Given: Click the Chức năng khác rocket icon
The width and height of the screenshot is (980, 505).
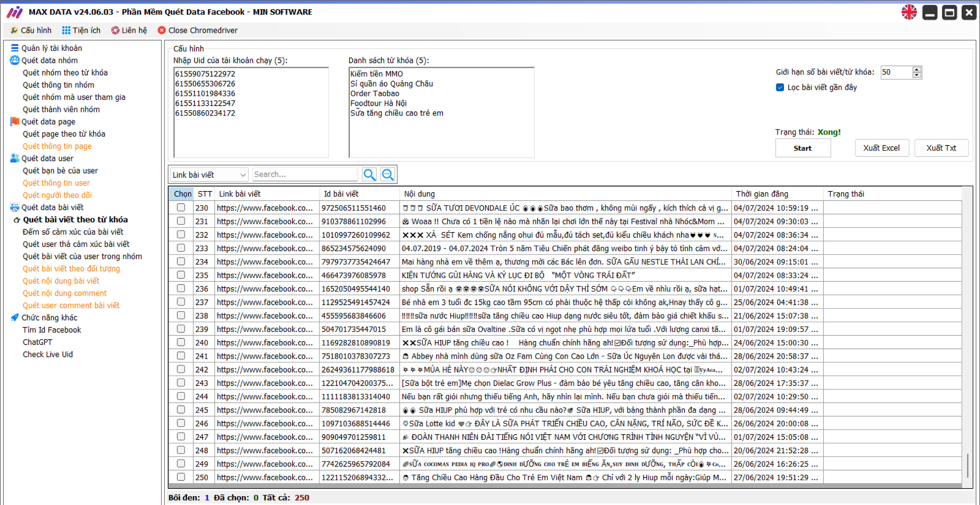Looking at the screenshot, I should (15, 317).
